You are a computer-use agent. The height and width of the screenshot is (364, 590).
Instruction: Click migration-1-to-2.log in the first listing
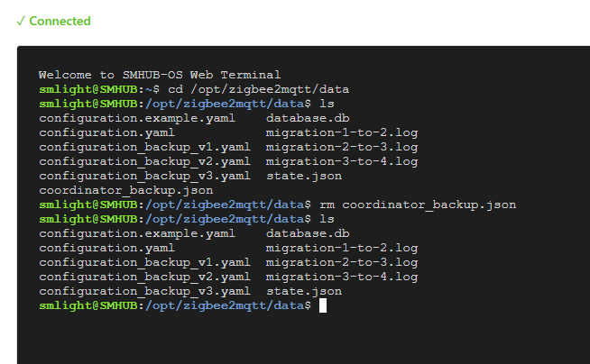click(342, 132)
